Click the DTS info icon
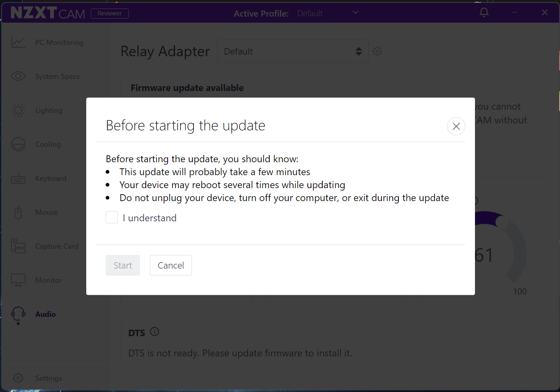Viewport: 560px width, 392px height. point(155,332)
